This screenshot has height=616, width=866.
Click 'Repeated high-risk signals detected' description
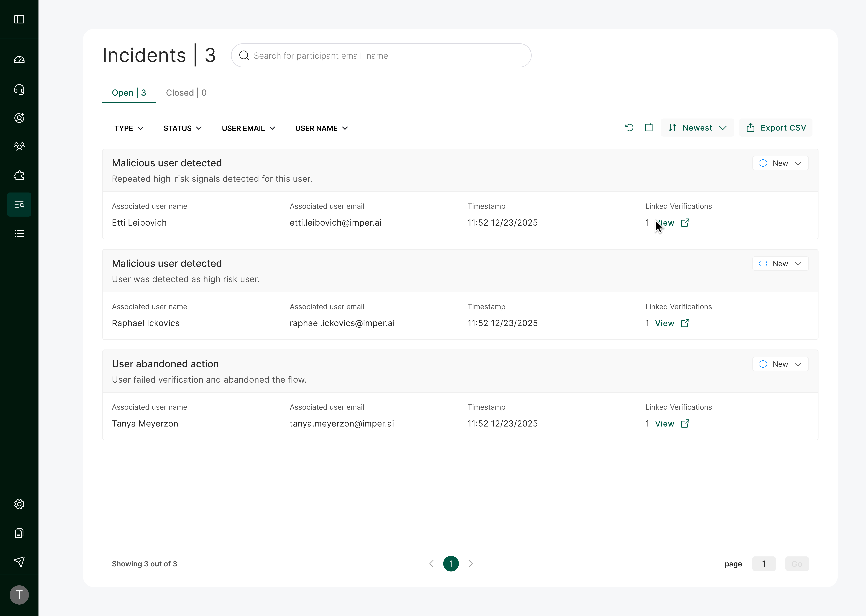point(212,179)
